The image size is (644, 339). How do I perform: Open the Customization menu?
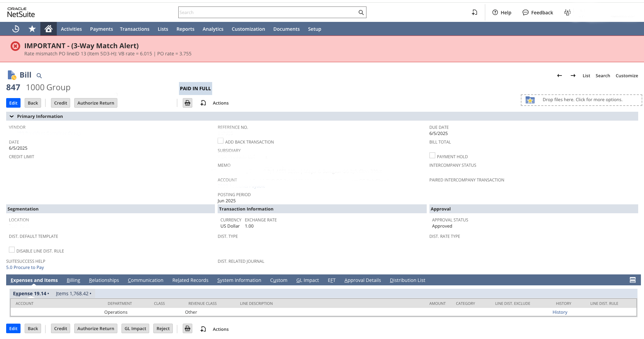[248, 29]
